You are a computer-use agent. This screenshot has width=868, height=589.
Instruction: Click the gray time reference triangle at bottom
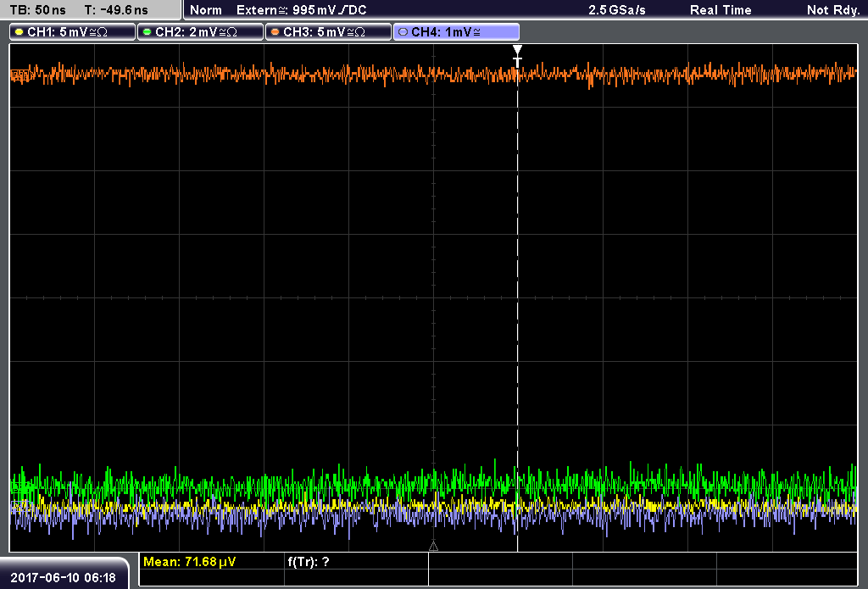[x=433, y=547]
